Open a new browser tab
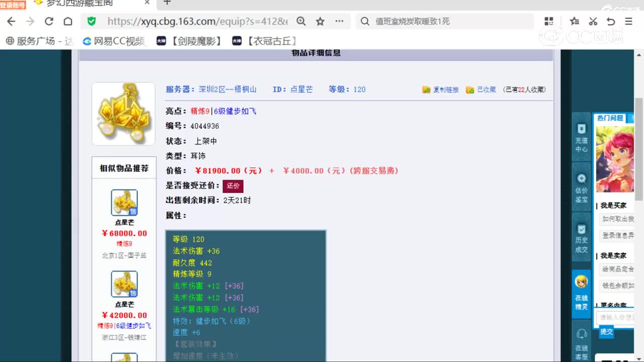This screenshot has width=644, height=362. click(166, 3)
